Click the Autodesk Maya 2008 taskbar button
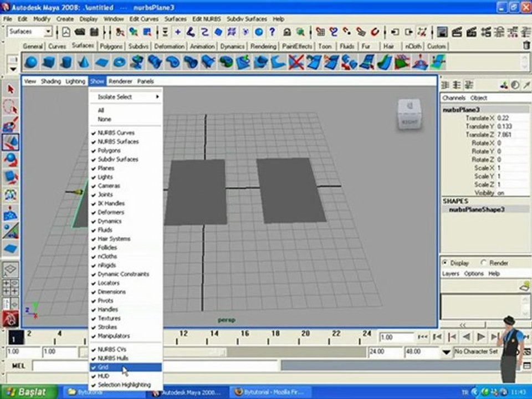The image size is (532, 399). coord(188,392)
